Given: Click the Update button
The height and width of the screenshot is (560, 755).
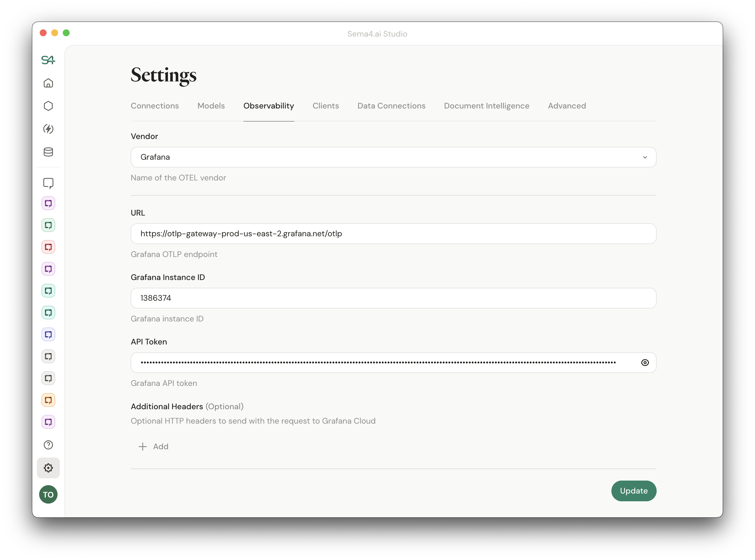Looking at the screenshot, I should click(633, 491).
